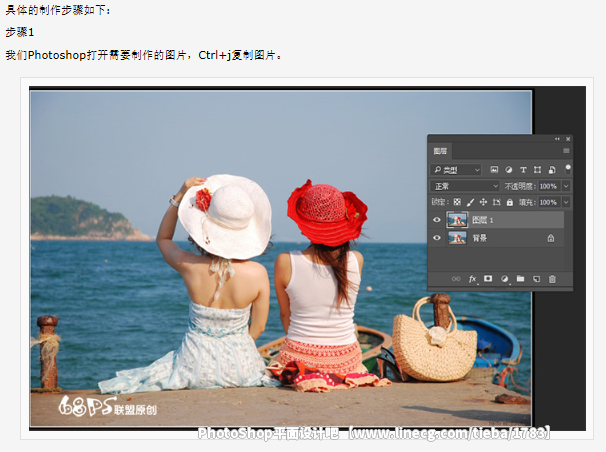The height and width of the screenshot is (452, 606).
Task: Open the layer filter 类型 dropdown
Action: tap(456, 170)
